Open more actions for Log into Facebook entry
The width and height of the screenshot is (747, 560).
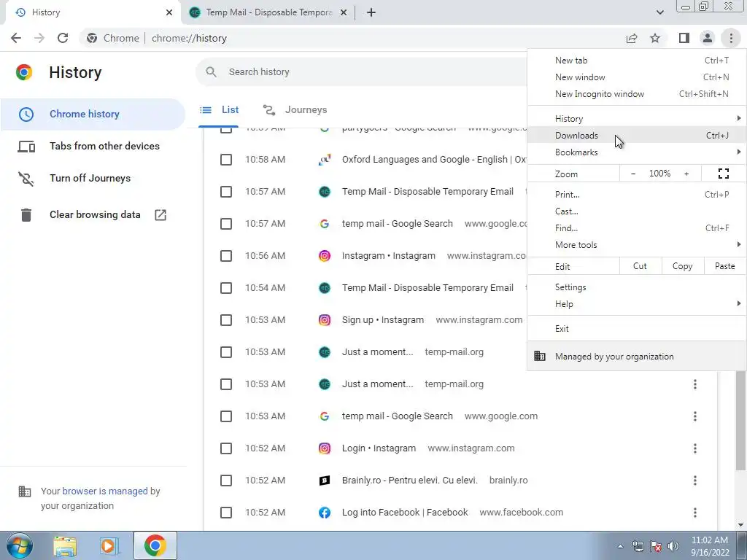point(695,513)
